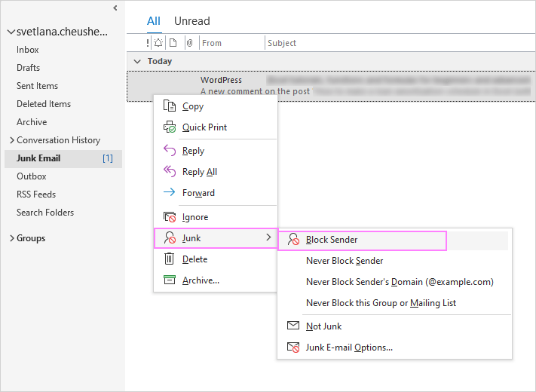The height and width of the screenshot is (392, 536).
Task: Choose Forward from the context menu
Action: pyautogui.click(x=216, y=192)
